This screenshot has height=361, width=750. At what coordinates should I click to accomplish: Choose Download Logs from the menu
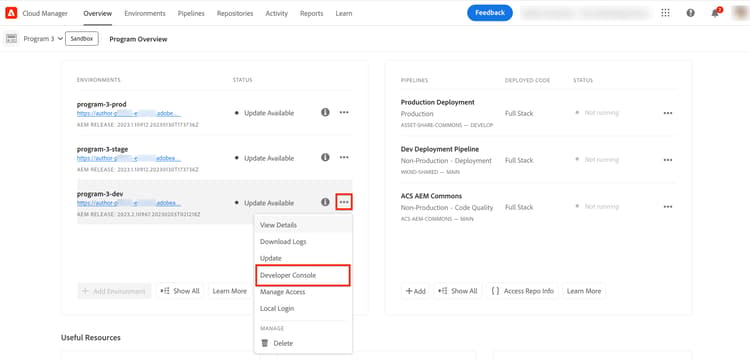303,241
